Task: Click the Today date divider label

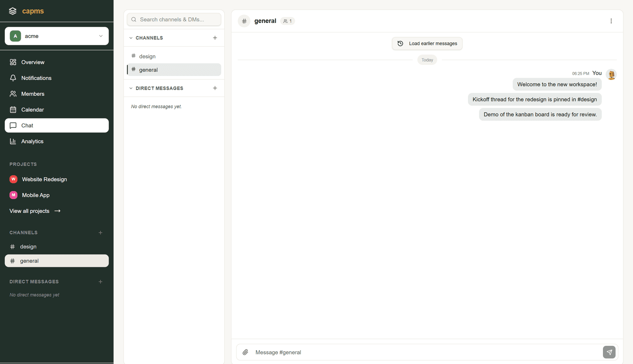Action: pos(427,60)
